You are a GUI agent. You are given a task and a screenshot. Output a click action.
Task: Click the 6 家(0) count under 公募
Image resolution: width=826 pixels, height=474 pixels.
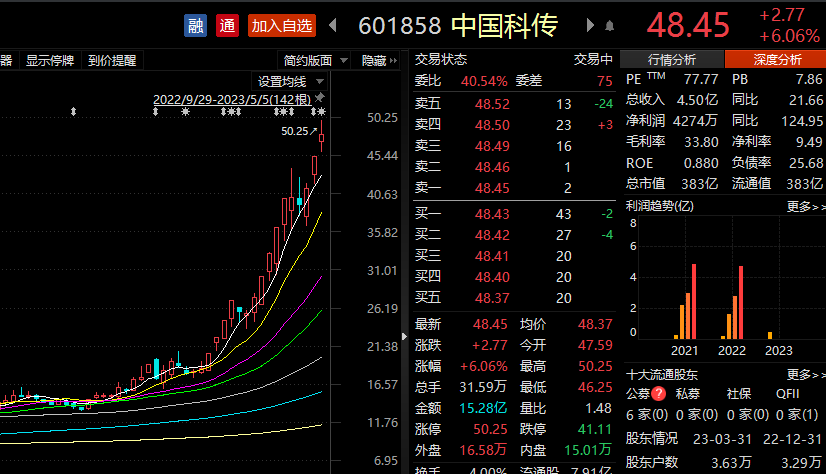[x=647, y=415]
